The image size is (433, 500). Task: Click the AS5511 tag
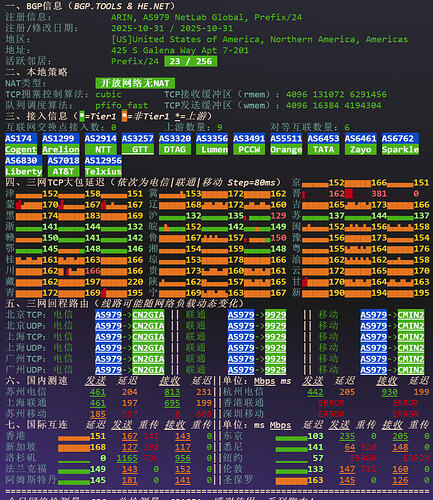coord(286,138)
